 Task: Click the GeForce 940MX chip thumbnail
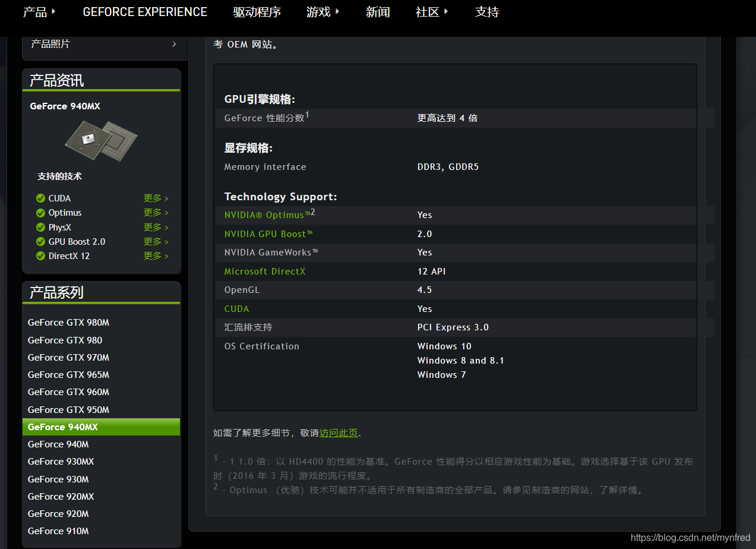101,141
